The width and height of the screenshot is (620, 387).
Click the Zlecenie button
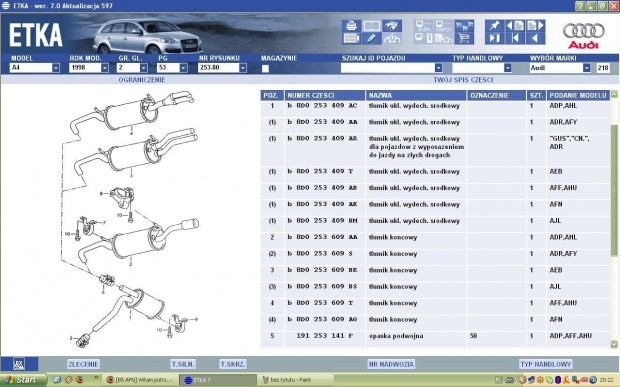point(83,364)
